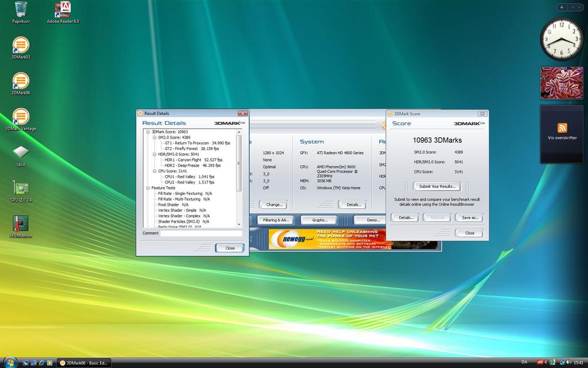
Task: Click the network tray icon
Action: point(563,362)
